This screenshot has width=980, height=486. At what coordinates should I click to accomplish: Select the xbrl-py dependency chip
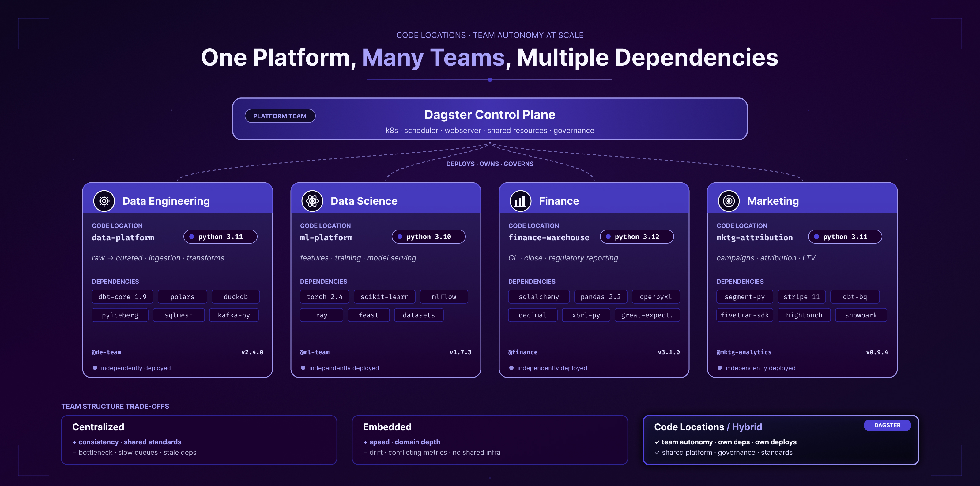click(x=586, y=315)
